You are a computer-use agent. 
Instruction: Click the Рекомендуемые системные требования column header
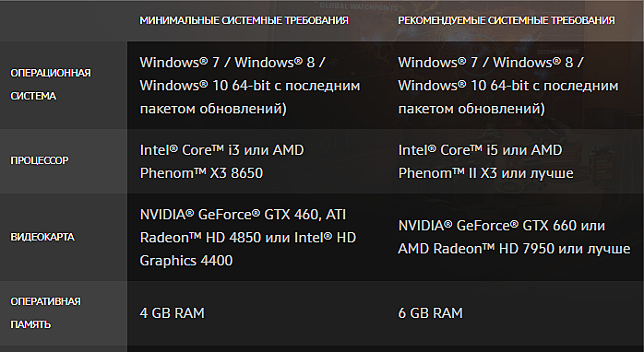tap(507, 20)
